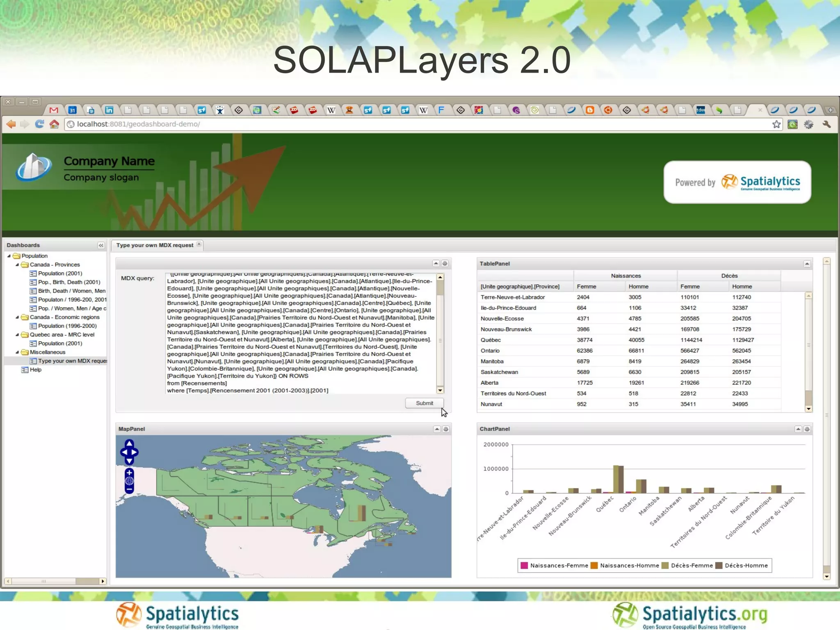Collapse Quebec area - MRC level folder
The height and width of the screenshot is (630, 840).
pyautogui.click(x=17, y=335)
